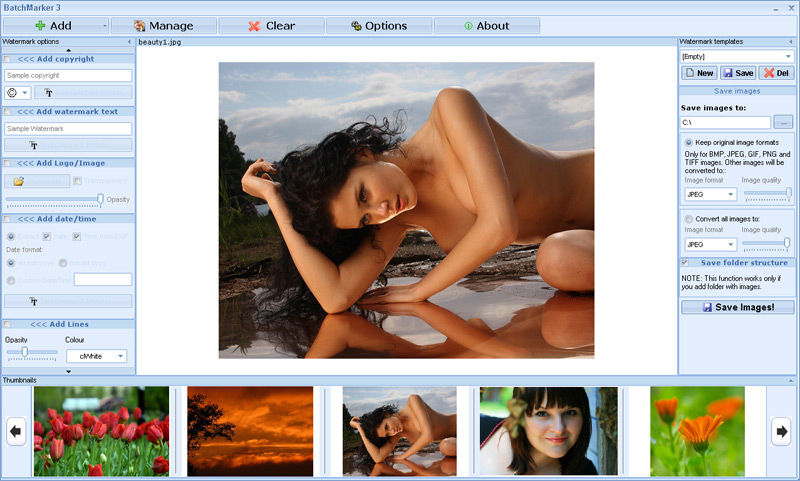Open the Options toolbar button

379,26
